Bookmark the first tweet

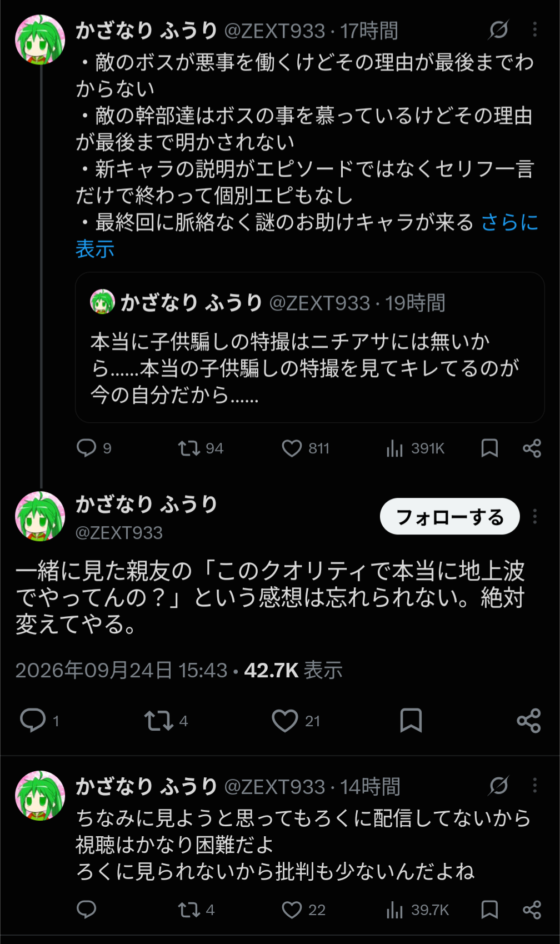(489, 448)
